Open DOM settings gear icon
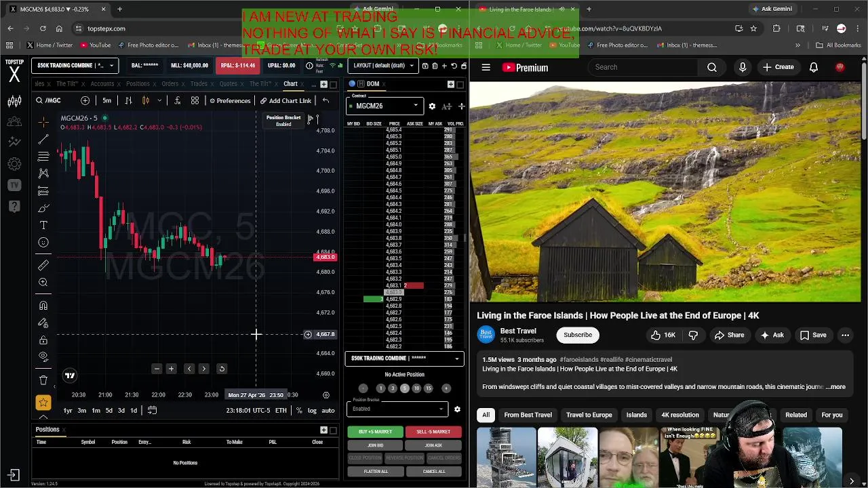The width and height of the screenshot is (868, 488). (432, 106)
